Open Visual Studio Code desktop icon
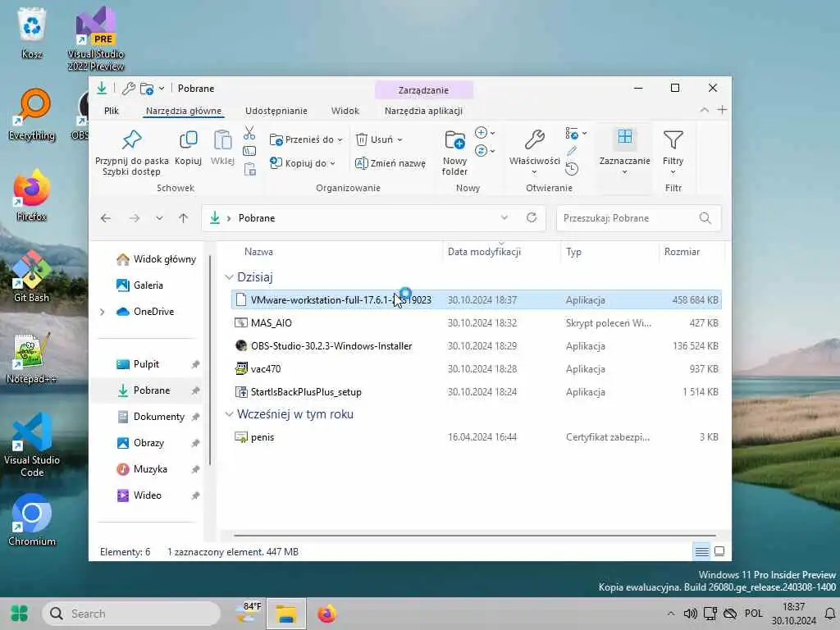This screenshot has width=840, height=630. point(32,445)
